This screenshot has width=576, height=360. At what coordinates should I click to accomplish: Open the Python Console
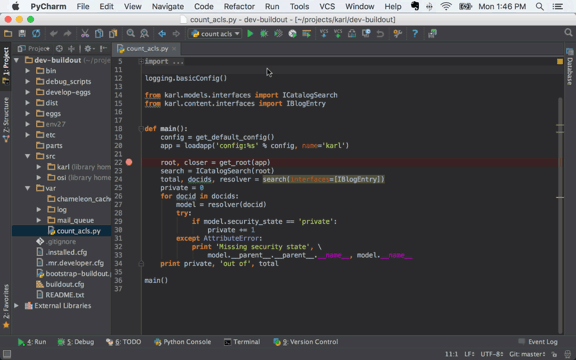(x=183, y=342)
